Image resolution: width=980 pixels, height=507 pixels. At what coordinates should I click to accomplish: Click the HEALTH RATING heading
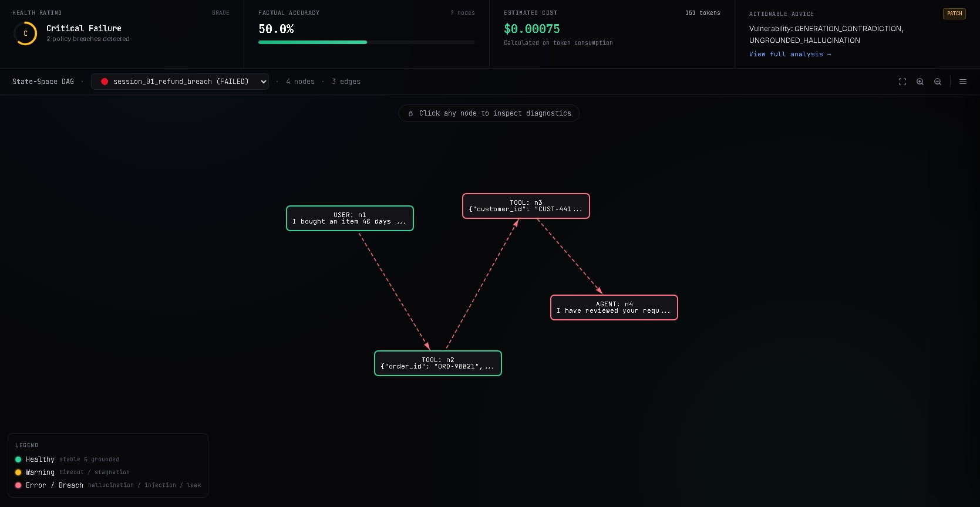click(37, 13)
